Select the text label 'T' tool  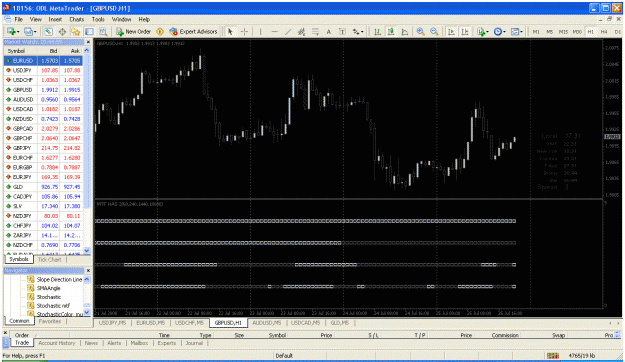342,31
